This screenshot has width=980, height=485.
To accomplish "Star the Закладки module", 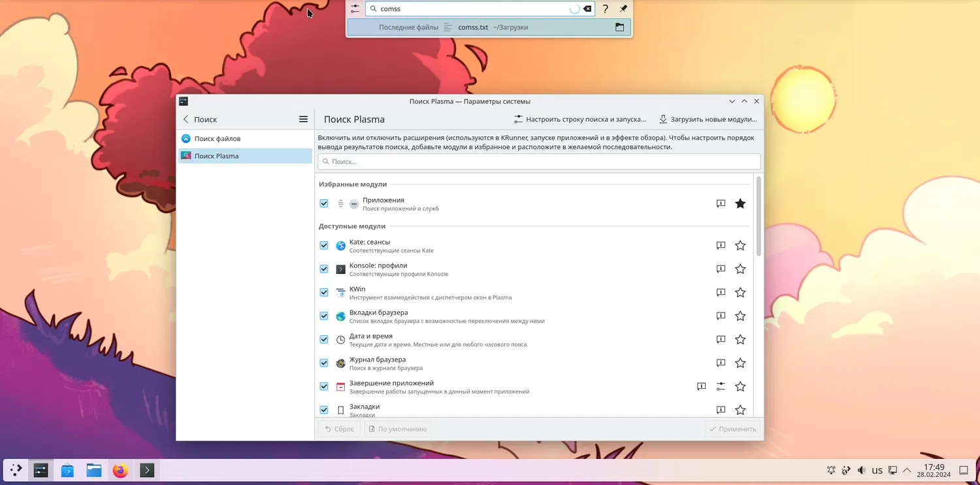I will [x=740, y=410].
